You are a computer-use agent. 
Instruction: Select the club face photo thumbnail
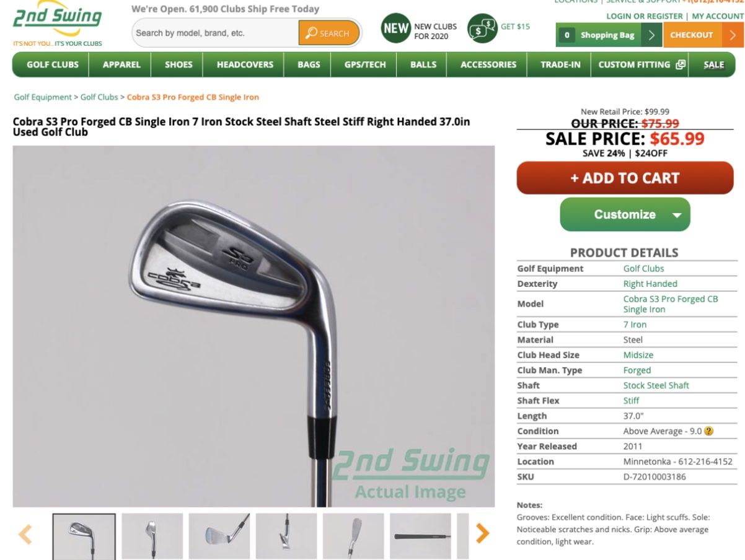click(x=219, y=536)
